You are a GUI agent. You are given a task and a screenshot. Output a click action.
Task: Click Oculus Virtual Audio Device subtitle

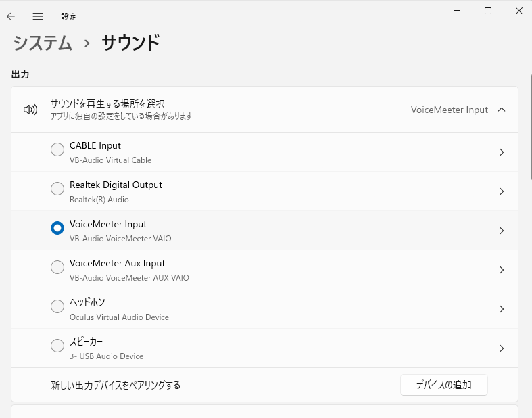(x=119, y=317)
